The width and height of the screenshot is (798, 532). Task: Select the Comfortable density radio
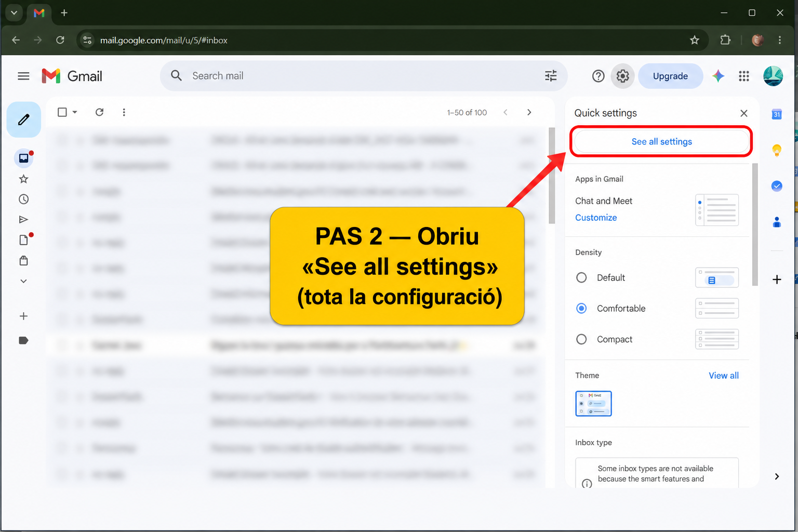point(581,309)
